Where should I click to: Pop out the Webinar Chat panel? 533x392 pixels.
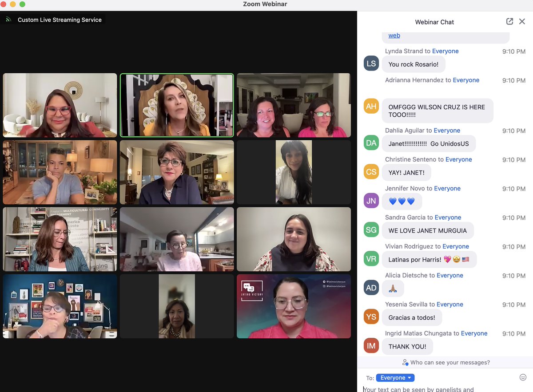click(509, 21)
